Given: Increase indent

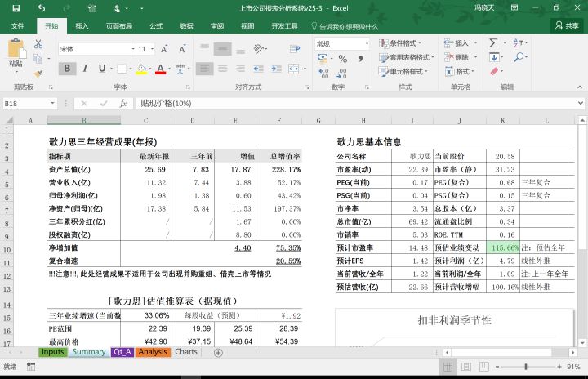Looking at the screenshot, I should point(276,69).
